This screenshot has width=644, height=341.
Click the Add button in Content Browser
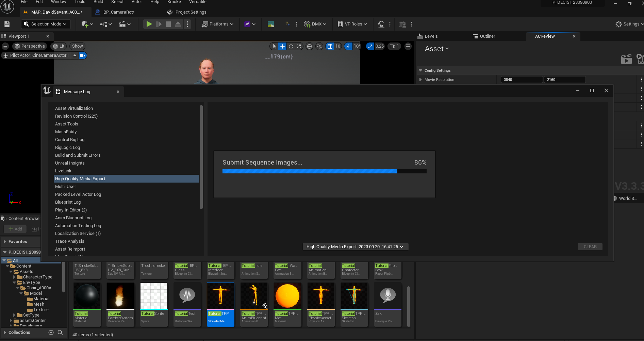[x=15, y=229]
